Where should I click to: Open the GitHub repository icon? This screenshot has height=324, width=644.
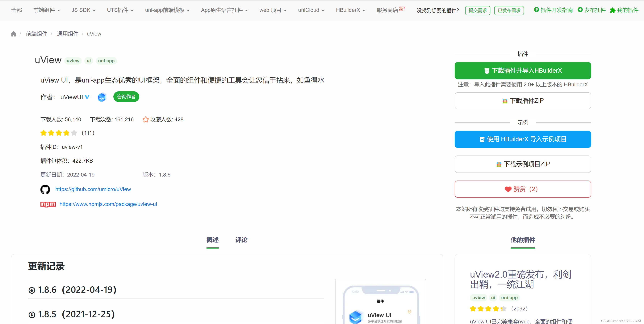[45, 189]
